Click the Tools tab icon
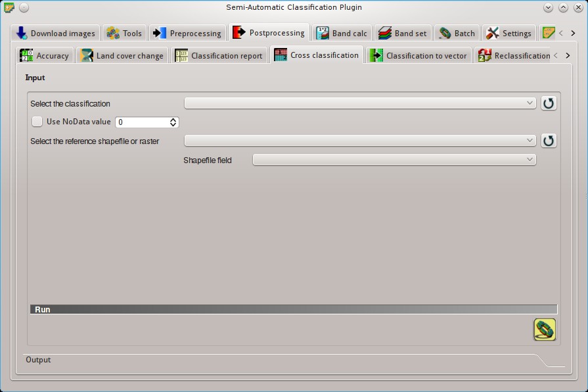Viewport: 588px width, 392px height. 113,33
